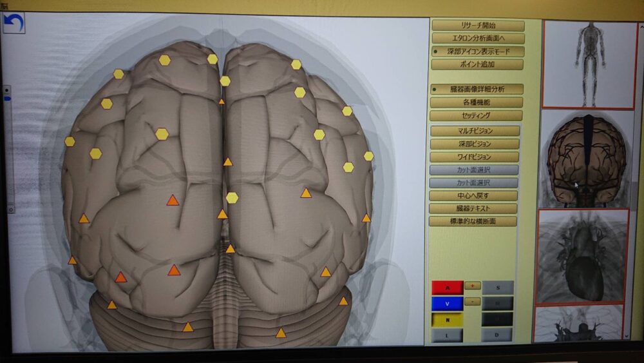Click the upper カット面選択 button

[x=474, y=170]
